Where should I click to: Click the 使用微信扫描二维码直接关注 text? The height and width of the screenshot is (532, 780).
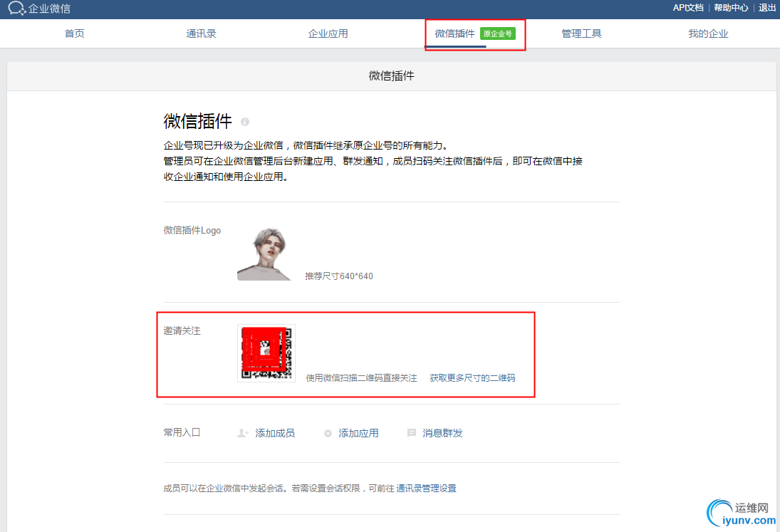tap(361, 378)
